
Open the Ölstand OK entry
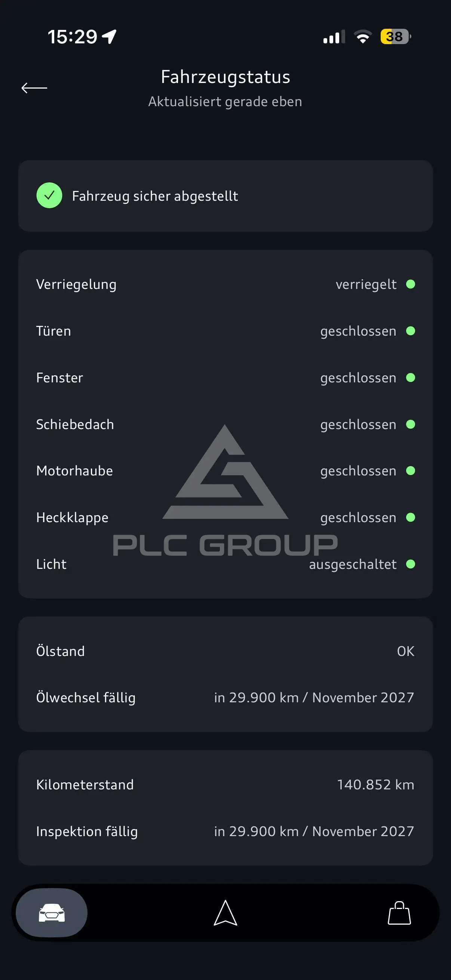pos(225,651)
